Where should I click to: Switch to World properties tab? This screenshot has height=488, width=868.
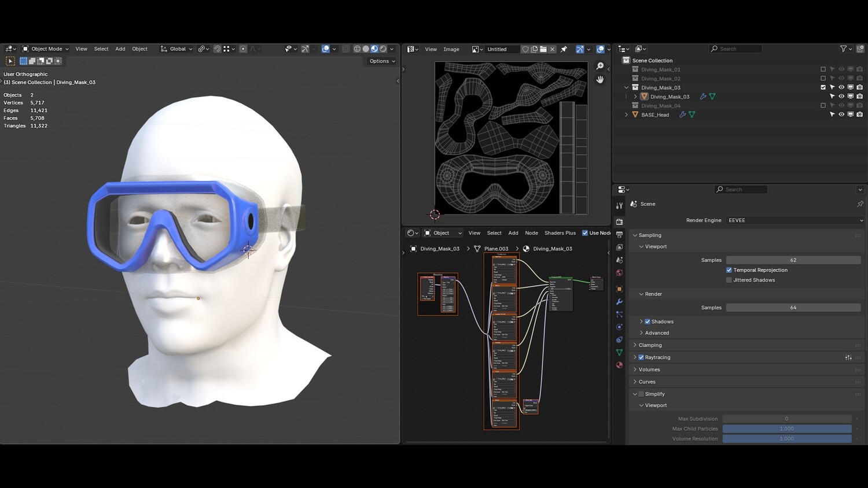tap(619, 273)
